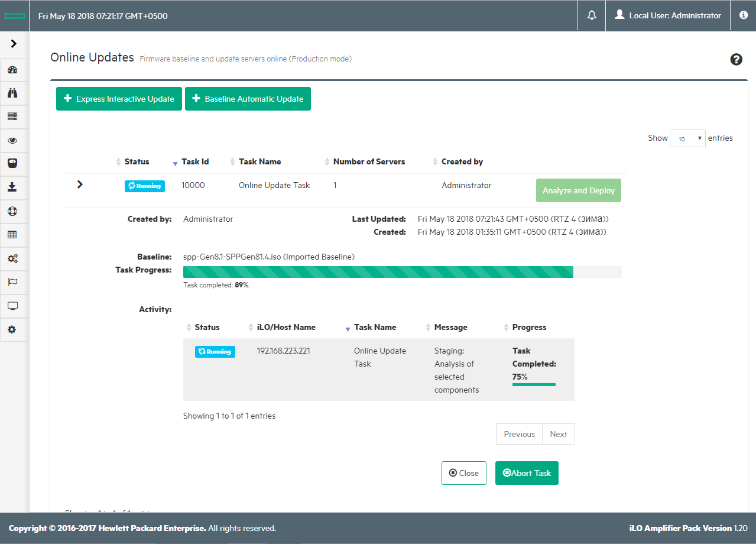Click Baseline Automatic Update button
This screenshot has height=544, width=756.
(x=248, y=99)
